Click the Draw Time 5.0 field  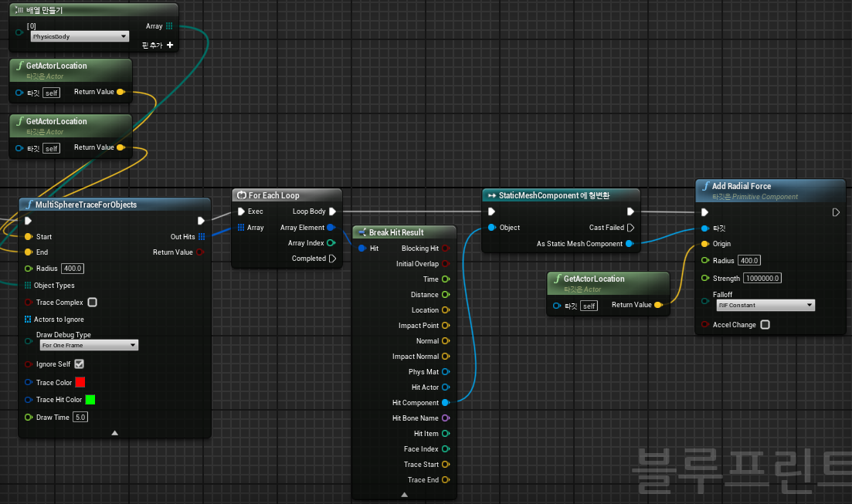(80, 417)
